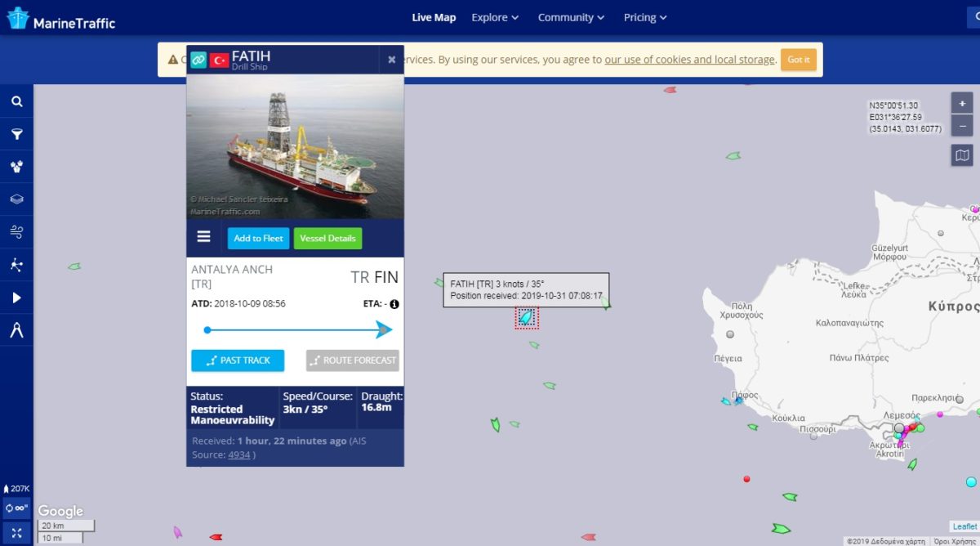This screenshot has height=546, width=980.
Task: Expand the Explore dropdown menu
Action: point(495,17)
